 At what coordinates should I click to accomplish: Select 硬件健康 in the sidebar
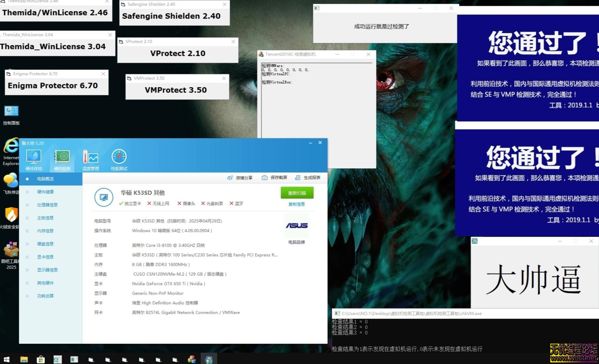45,192
